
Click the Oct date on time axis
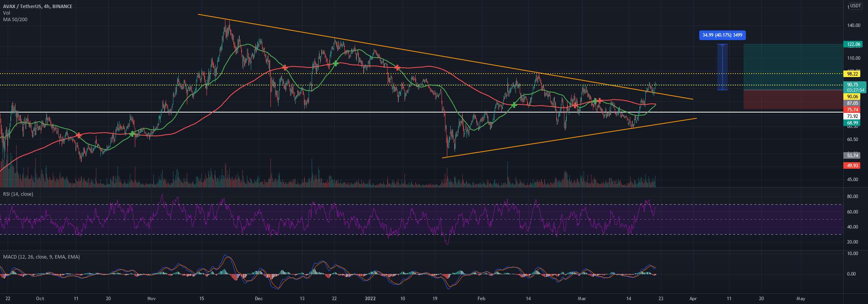point(40,299)
